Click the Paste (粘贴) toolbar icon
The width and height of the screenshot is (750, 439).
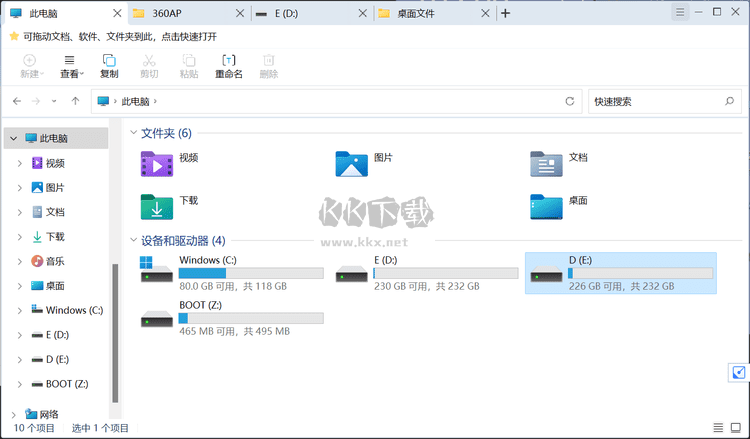189,60
